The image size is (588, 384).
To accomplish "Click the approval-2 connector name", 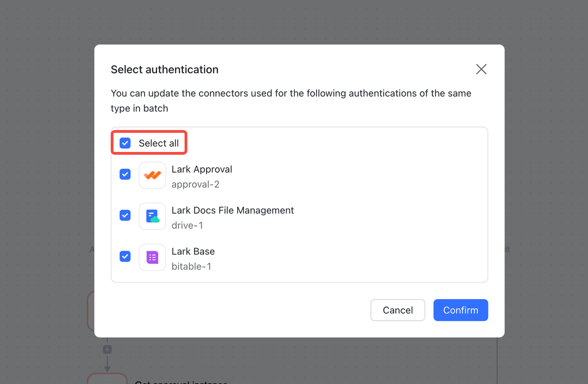I will tap(196, 184).
